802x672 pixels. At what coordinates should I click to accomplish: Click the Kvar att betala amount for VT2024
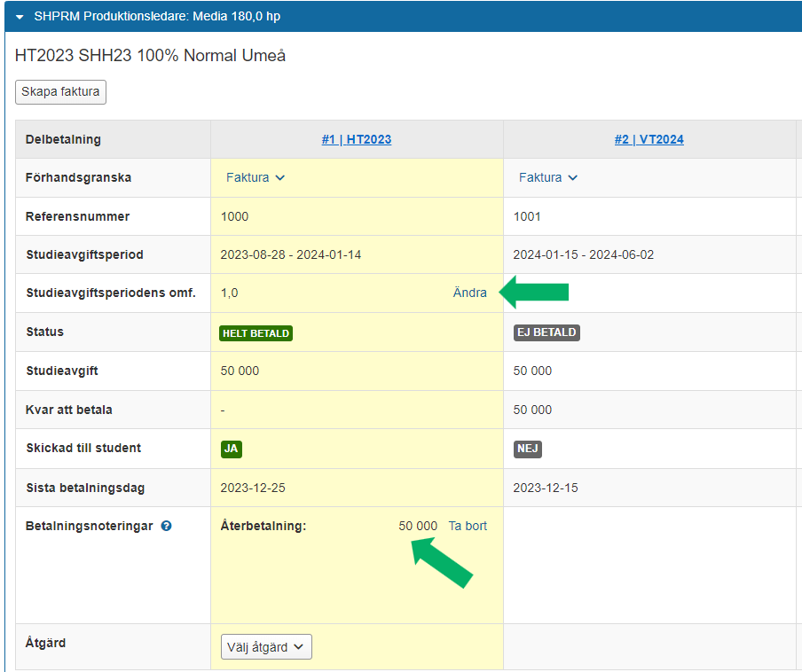(x=532, y=410)
